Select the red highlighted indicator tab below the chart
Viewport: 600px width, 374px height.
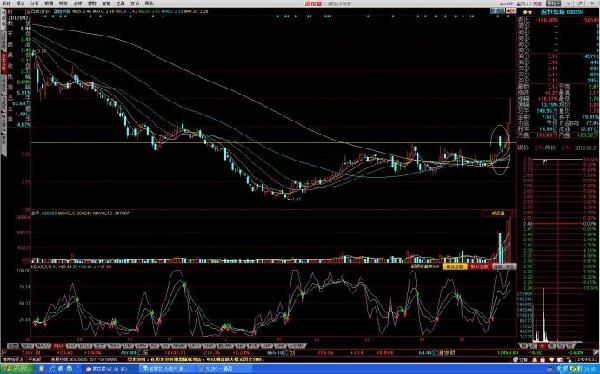pyautogui.click(x=59, y=346)
